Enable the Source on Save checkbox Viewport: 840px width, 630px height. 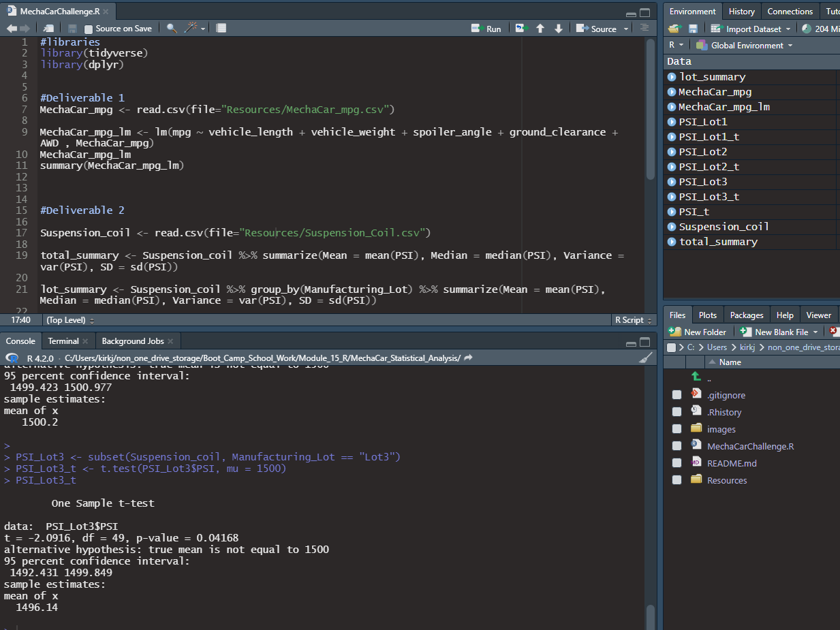[89, 29]
